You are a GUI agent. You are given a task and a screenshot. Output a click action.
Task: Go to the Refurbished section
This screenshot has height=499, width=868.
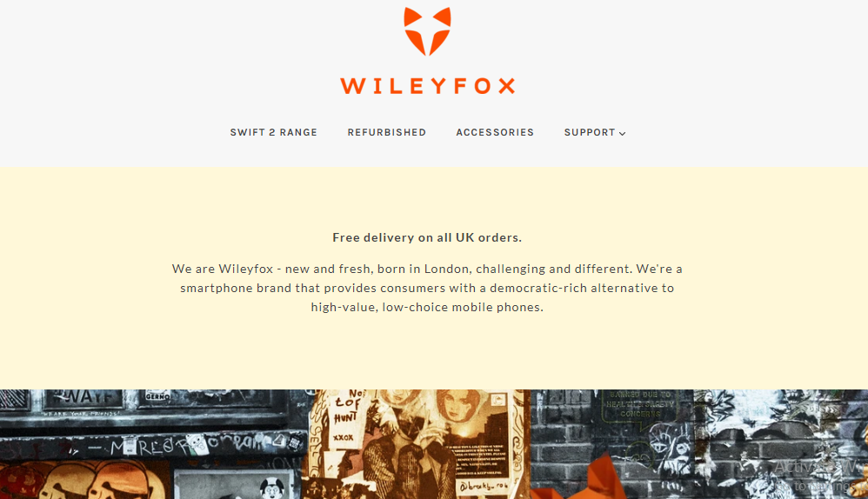click(x=386, y=132)
